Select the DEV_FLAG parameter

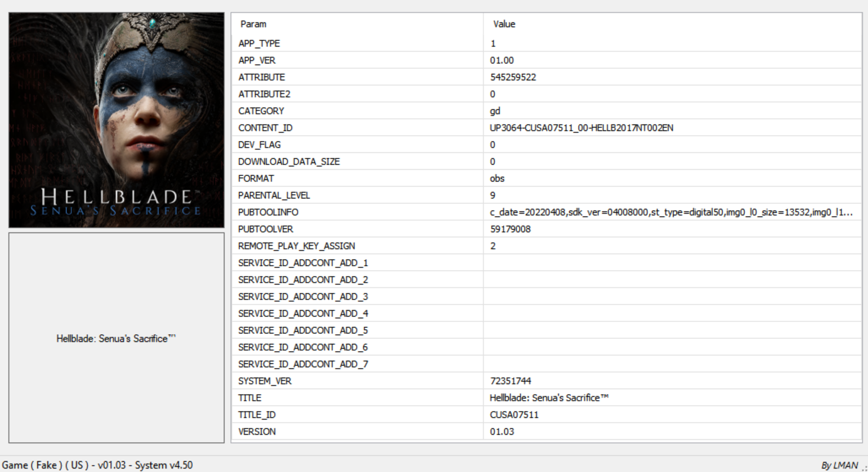pyautogui.click(x=259, y=145)
